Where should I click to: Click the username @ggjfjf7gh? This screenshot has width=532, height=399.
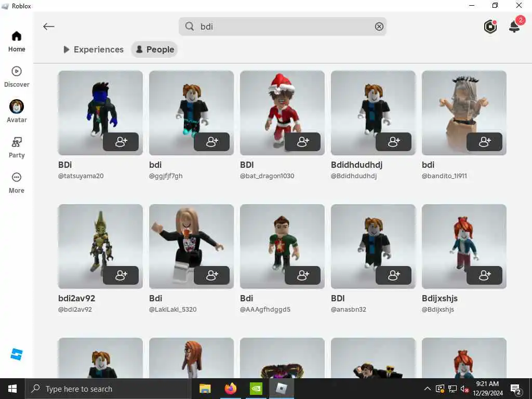pyautogui.click(x=166, y=176)
